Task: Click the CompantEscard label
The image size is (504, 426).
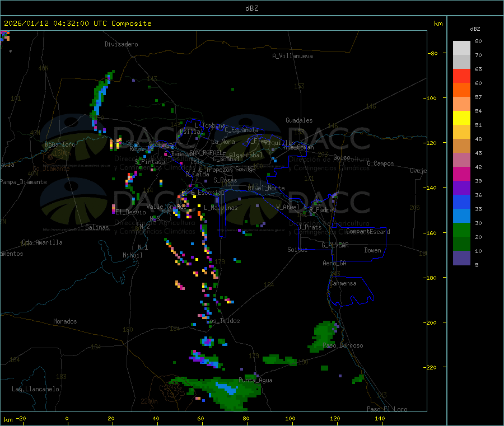Action: (368, 232)
